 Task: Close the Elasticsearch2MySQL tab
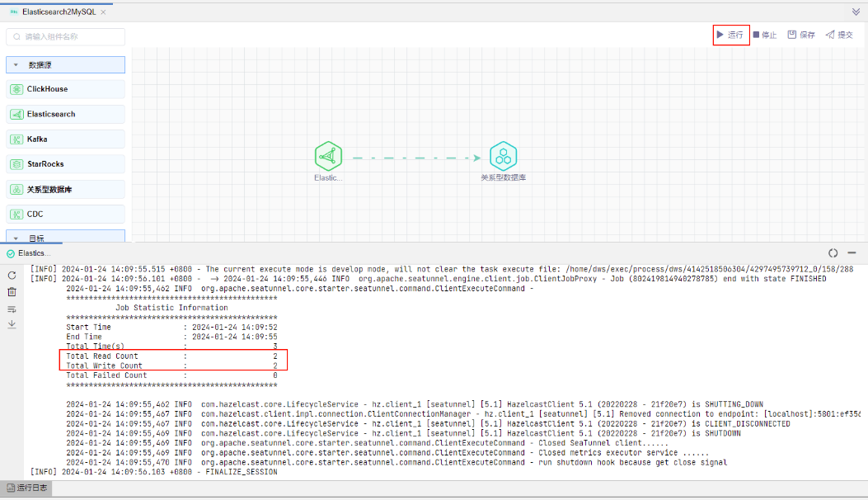[x=102, y=12]
